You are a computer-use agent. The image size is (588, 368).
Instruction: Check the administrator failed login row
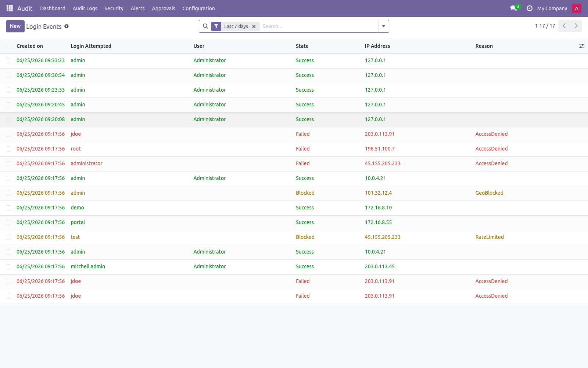(8, 164)
